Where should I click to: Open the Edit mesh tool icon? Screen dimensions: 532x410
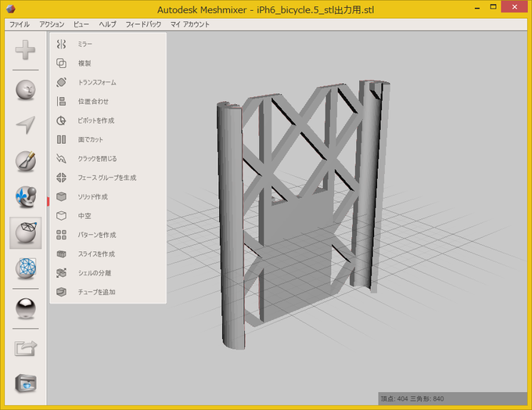pos(26,233)
